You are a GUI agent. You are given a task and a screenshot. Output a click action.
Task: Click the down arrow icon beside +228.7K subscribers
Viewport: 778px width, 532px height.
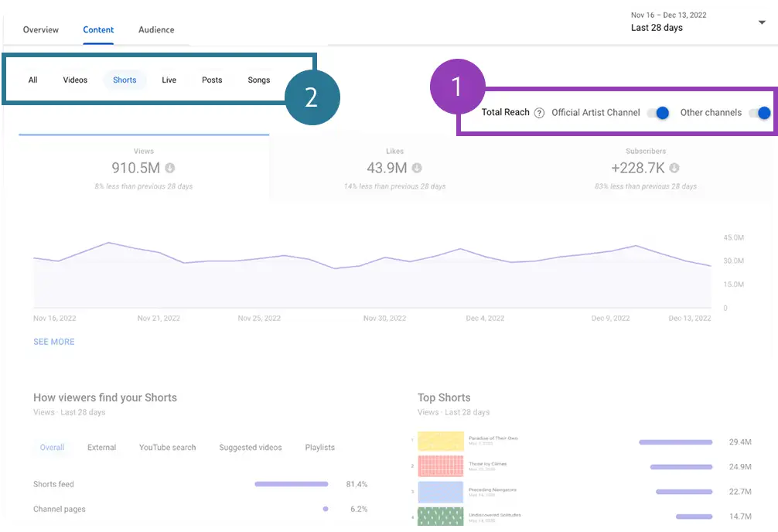(x=674, y=169)
